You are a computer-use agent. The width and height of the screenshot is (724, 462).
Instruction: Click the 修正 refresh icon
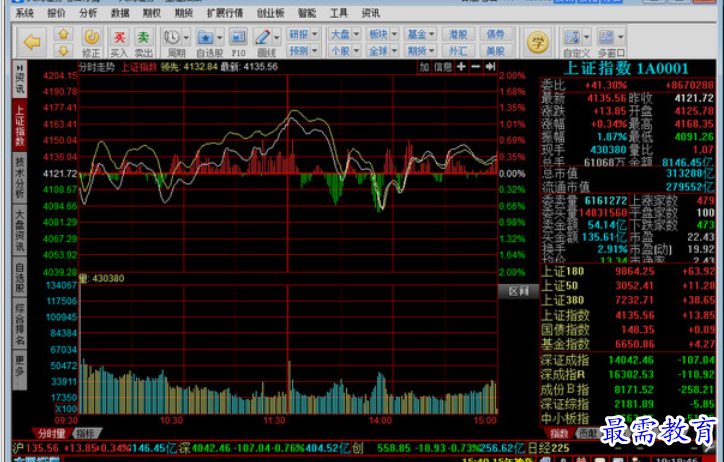pyautogui.click(x=91, y=37)
